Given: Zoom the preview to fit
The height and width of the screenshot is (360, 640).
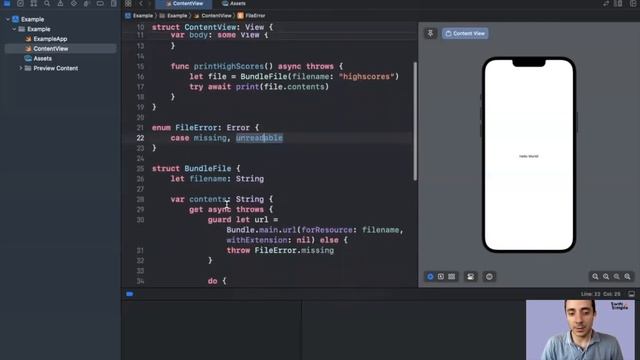Looking at the screenshot, I should click(617, 277).
